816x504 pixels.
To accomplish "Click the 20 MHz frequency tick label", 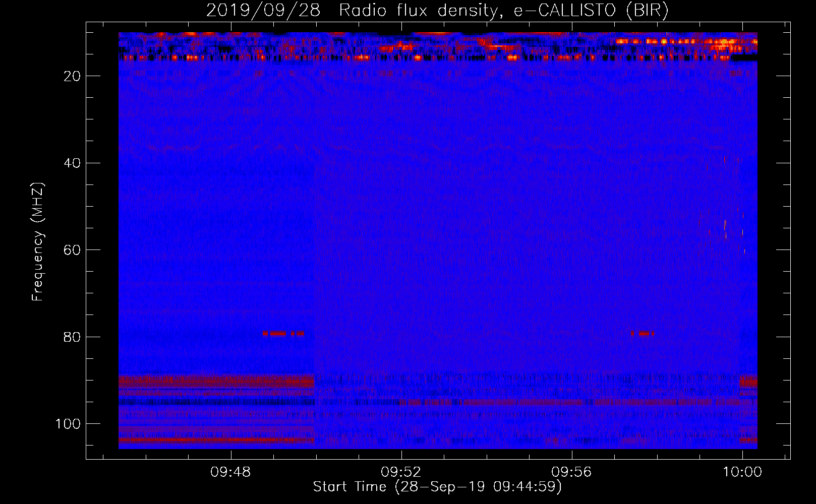I will pyautogui.click(x=72, y=76).
